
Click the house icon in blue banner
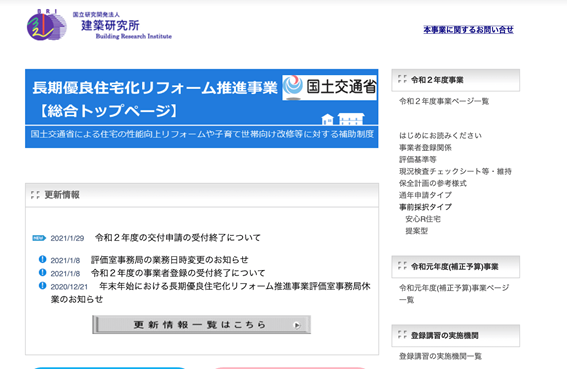click(343, 119)
